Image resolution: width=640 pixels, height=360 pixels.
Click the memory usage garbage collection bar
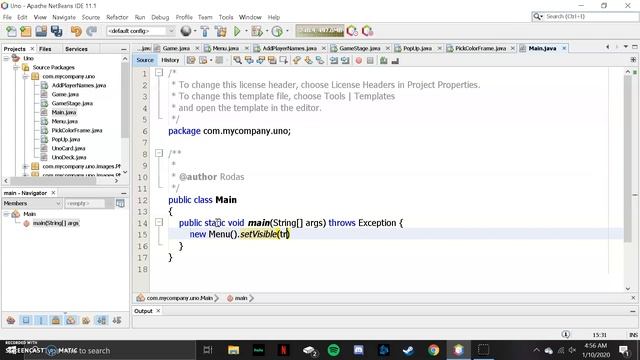(x=320, y=31)
